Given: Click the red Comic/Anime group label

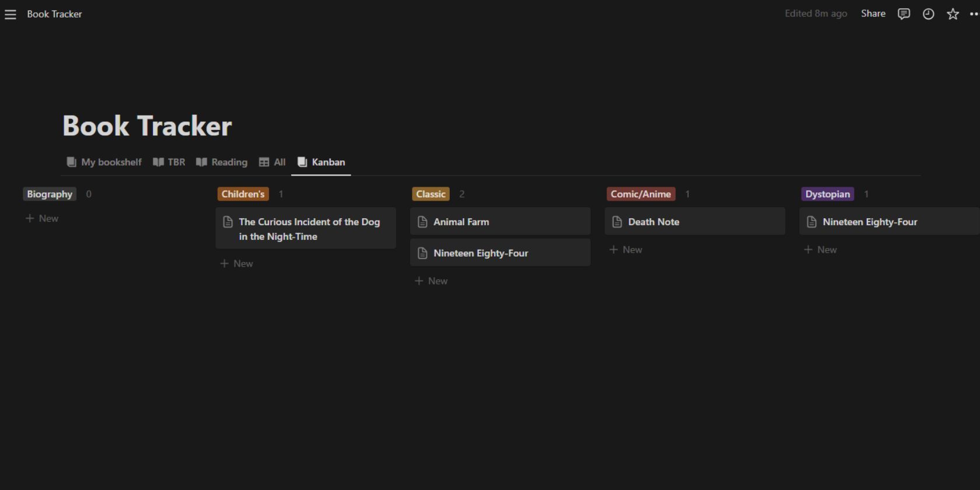Looking at the screenshot, I should click(640, 194).
